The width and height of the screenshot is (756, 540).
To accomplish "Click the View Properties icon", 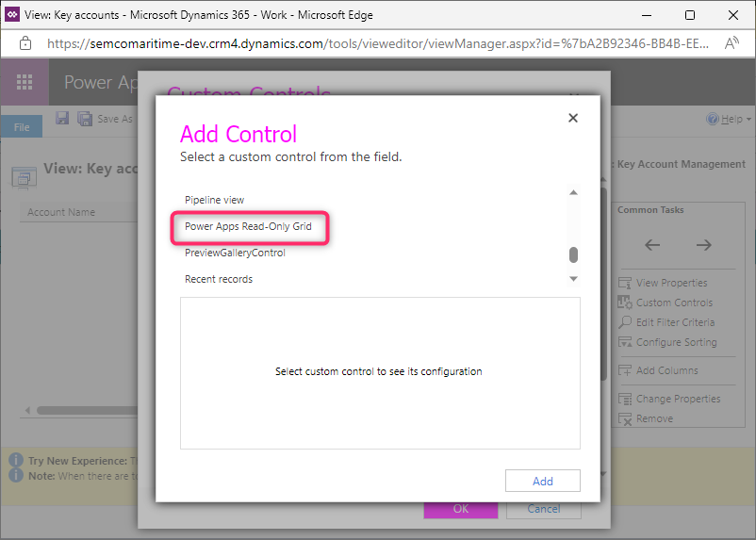I will click(625, 283).
